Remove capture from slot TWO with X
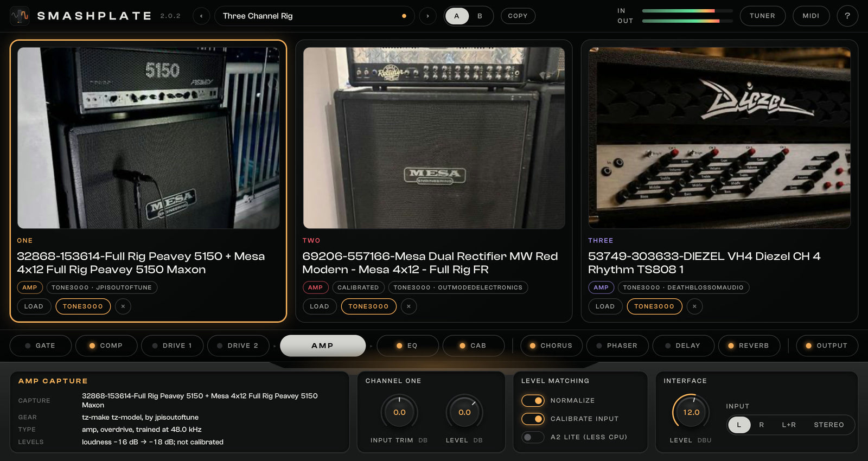The width and height of the screenshot is (868, 461). [x=409, y=306]
